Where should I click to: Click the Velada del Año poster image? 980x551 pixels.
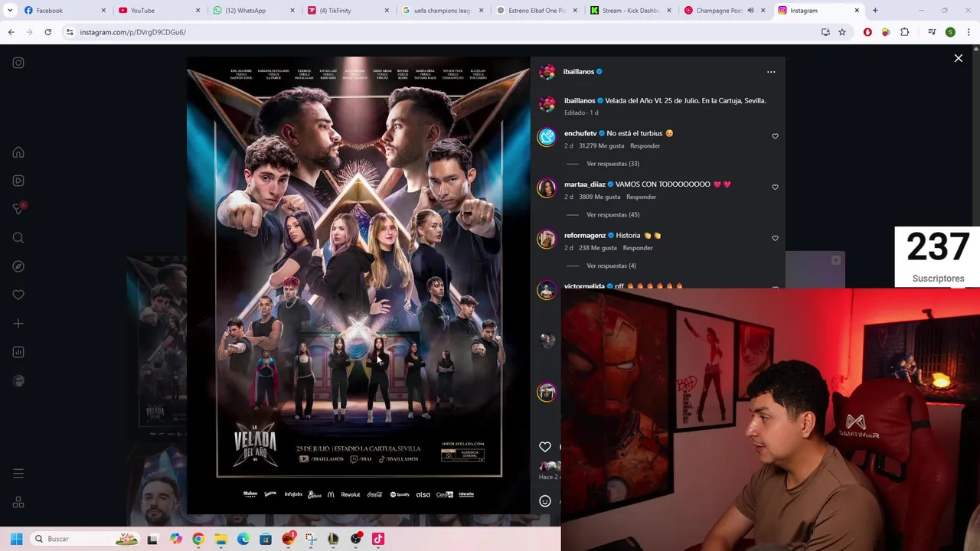point(358,285)
